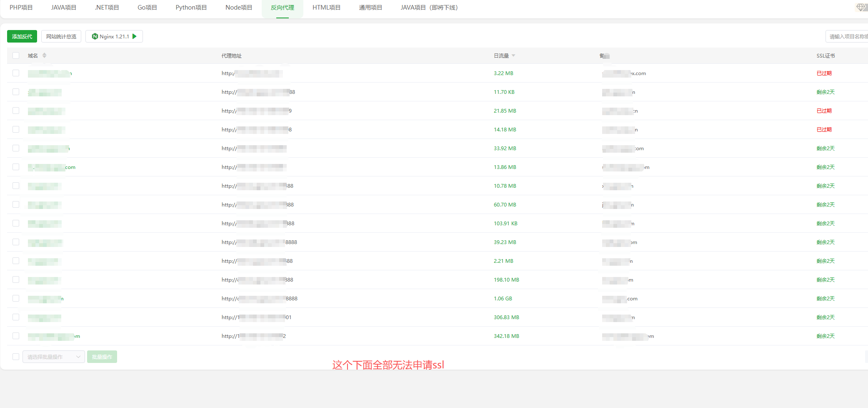Check the first domain row checkbox
This screenshot has width=868, height=408.
[x=16, y=73]
